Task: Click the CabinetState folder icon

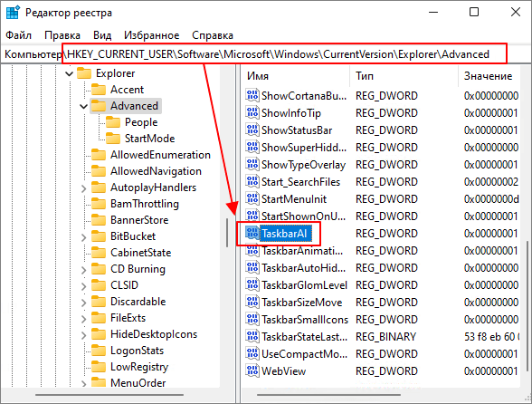Action: tap(99, 253)
